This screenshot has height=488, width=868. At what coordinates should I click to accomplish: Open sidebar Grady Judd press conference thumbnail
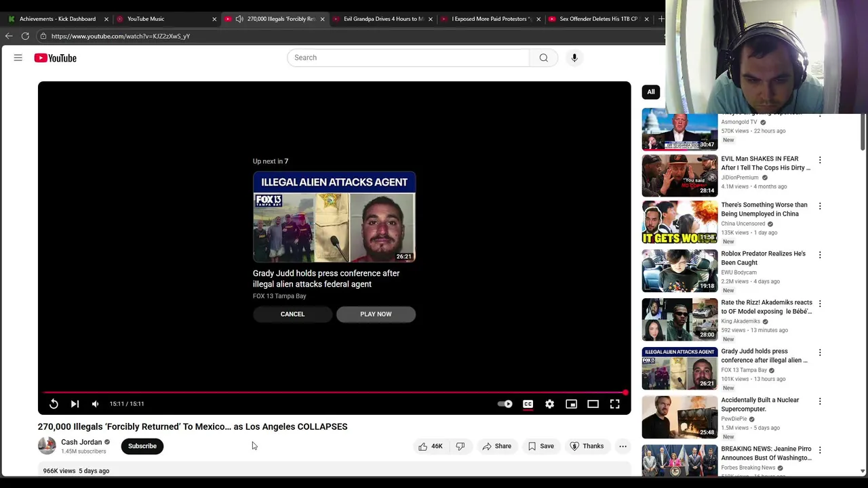[679, 368]
